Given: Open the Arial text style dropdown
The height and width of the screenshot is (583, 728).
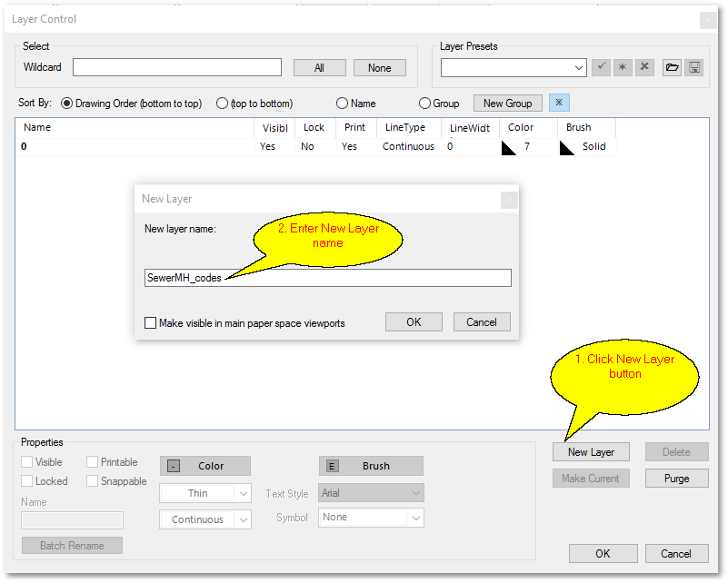Looking at the screenshot, I should coord(416,493).
